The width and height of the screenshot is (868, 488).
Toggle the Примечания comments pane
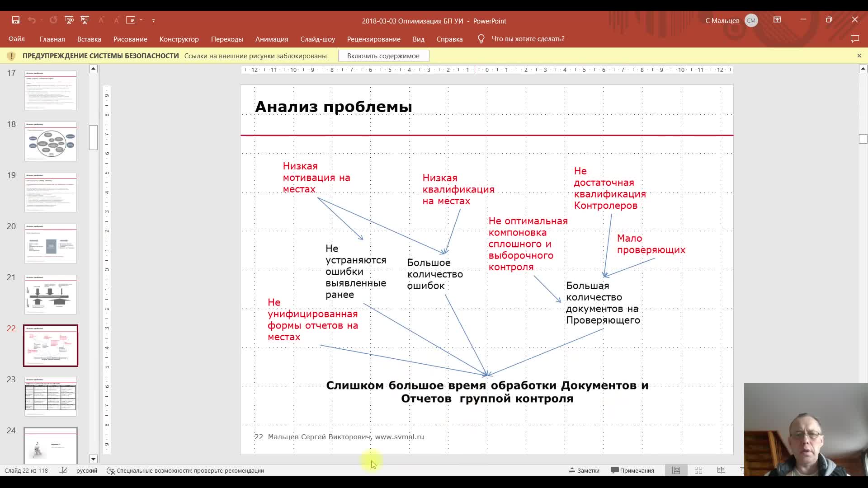pos(632,470)
